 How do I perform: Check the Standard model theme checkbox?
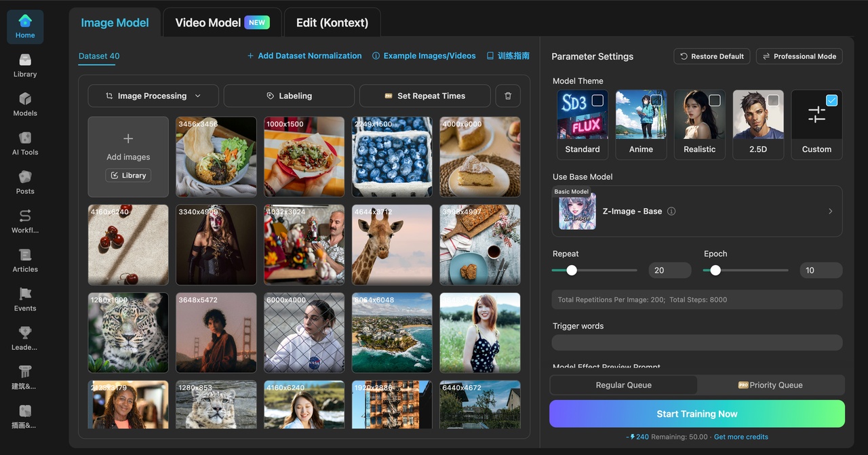(597, 100)
